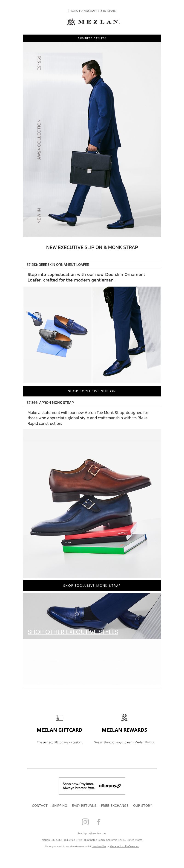Open the Facebook icon in footer

coord(99,821)
